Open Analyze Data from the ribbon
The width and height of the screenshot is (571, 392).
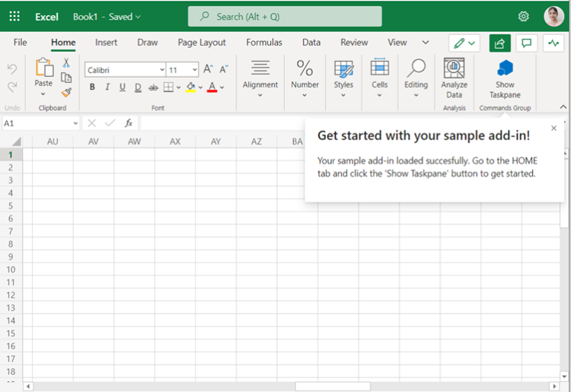pos(454,78)
